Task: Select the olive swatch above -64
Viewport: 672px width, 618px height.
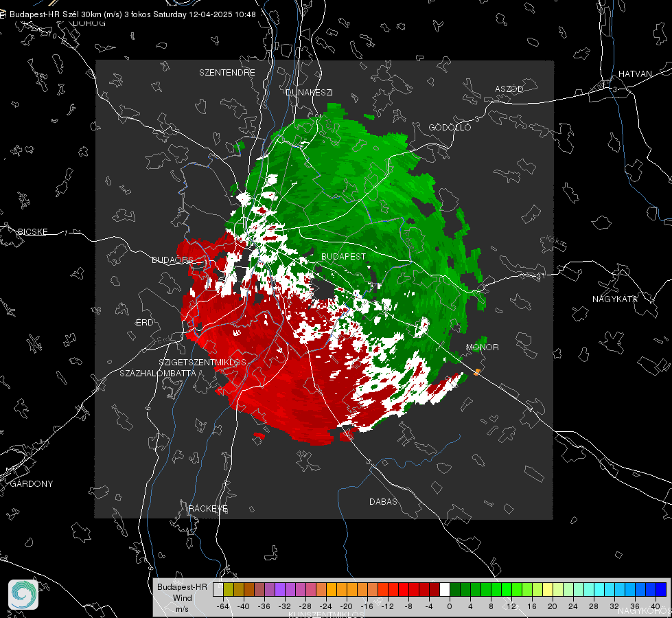Action: pos(229,589)
